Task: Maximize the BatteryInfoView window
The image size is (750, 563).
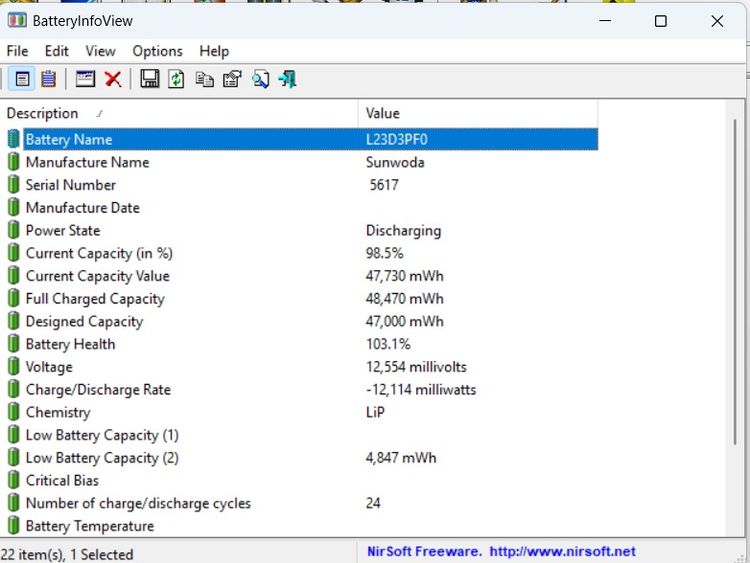Action: (x=661, y=21)
